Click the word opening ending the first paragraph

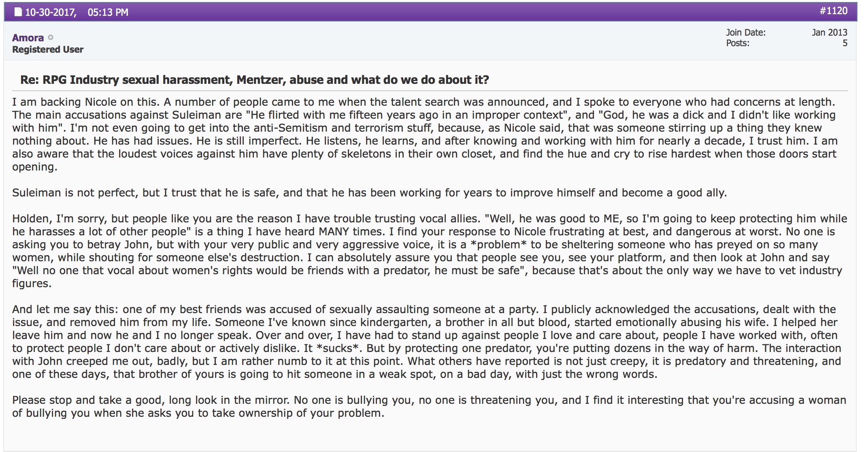point(34,167)
